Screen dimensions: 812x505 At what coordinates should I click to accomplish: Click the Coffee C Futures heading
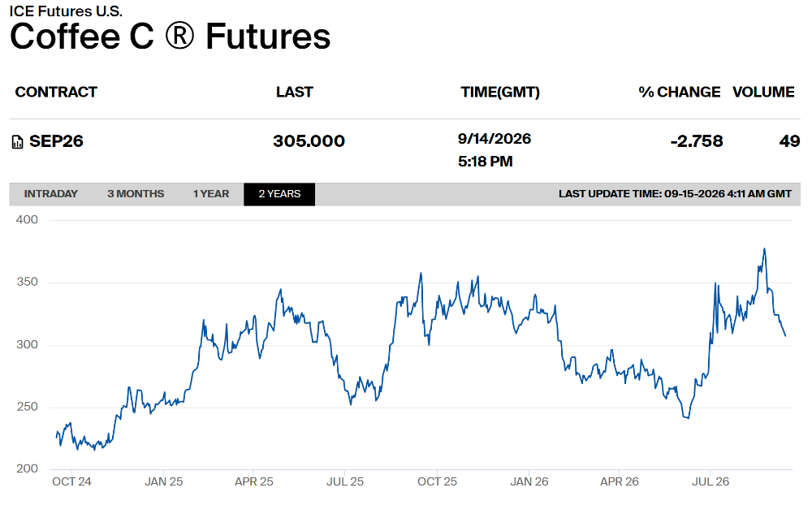coord(170,37)
